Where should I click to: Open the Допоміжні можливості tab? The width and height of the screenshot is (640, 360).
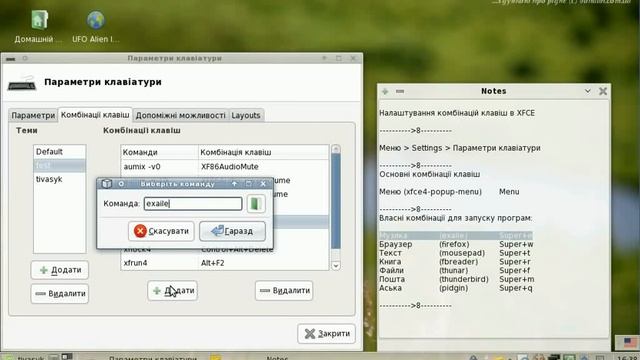180,116
